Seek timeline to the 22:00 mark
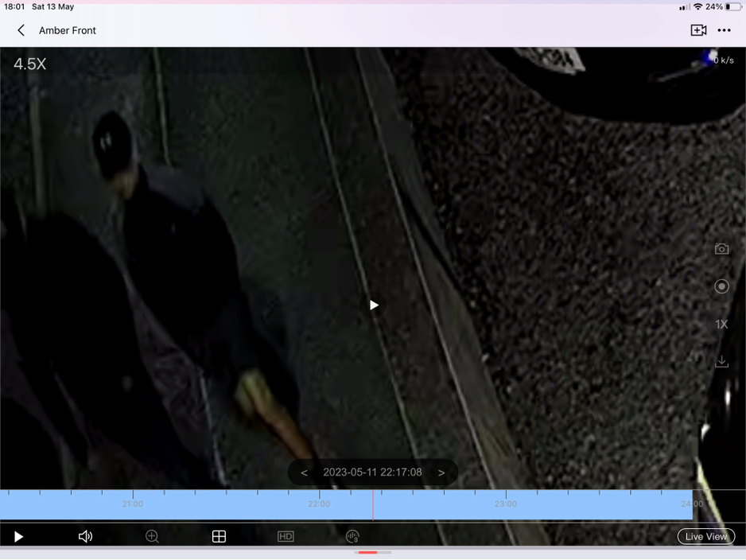The width and height of the screenshot is (746, 560). click(x=319, y=504)
